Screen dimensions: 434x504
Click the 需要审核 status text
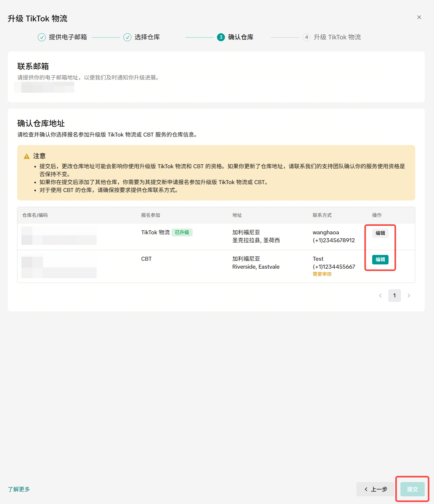point(322,274)
